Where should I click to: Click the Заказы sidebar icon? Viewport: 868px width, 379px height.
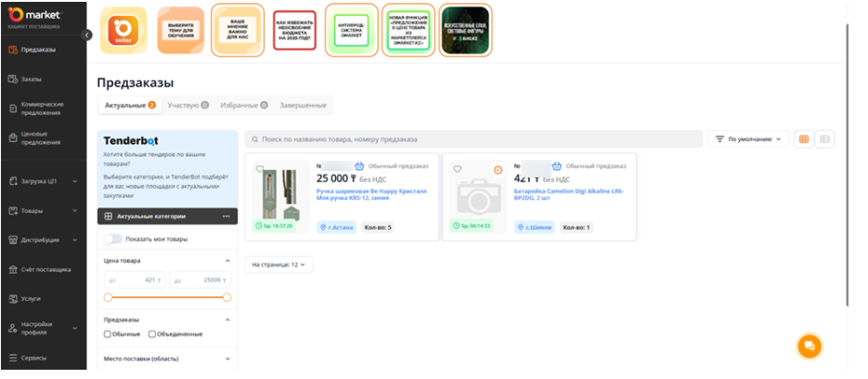11,79
